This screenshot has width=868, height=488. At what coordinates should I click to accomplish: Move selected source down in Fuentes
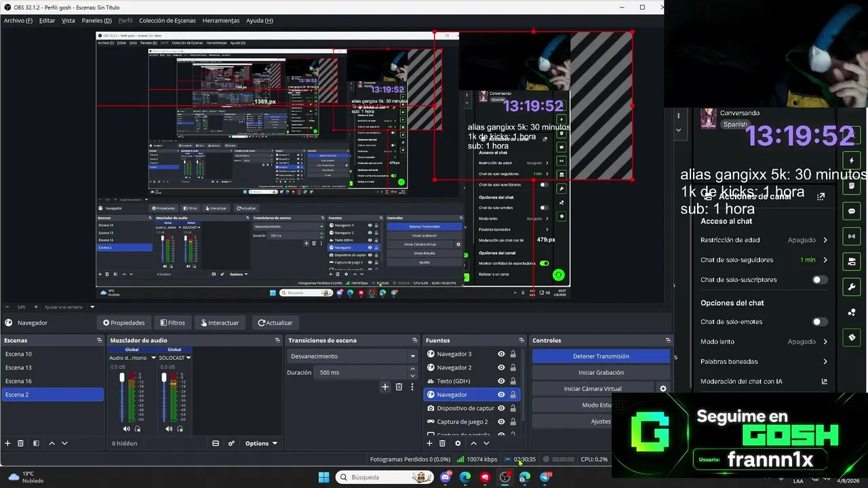pos(486,443)
